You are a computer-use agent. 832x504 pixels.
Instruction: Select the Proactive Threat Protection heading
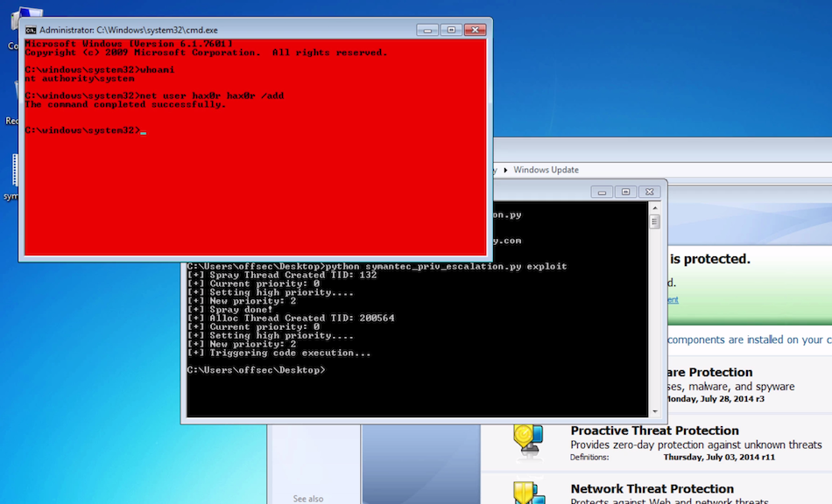(x=655, y=430)
